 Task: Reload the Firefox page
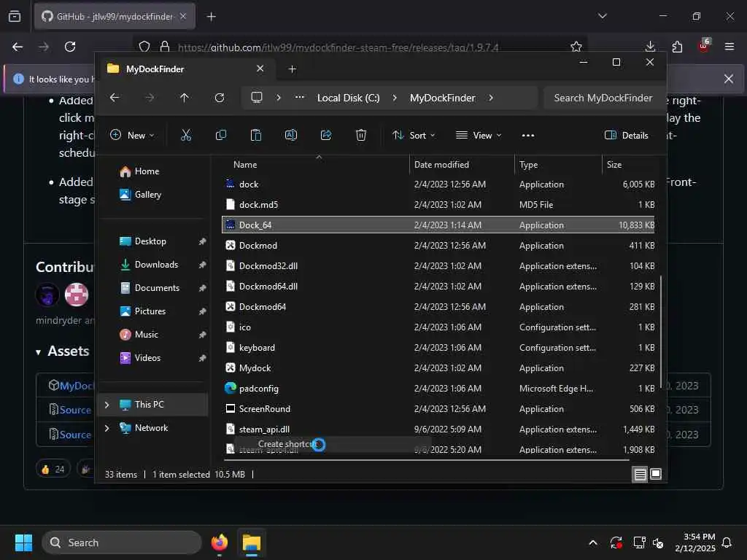click(70, 47)
